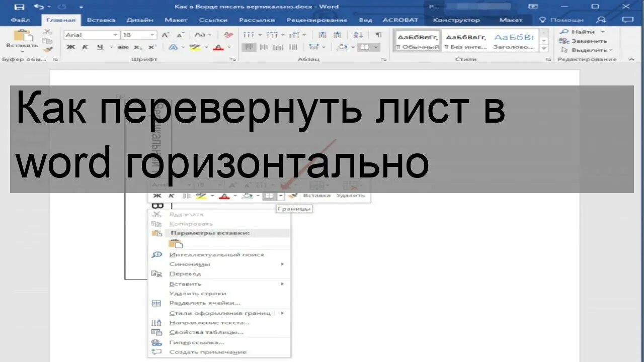This screenshot has width=644, height=362.
Task: Click the Format Painter brush in ribbon
Action: coord(47,49)
